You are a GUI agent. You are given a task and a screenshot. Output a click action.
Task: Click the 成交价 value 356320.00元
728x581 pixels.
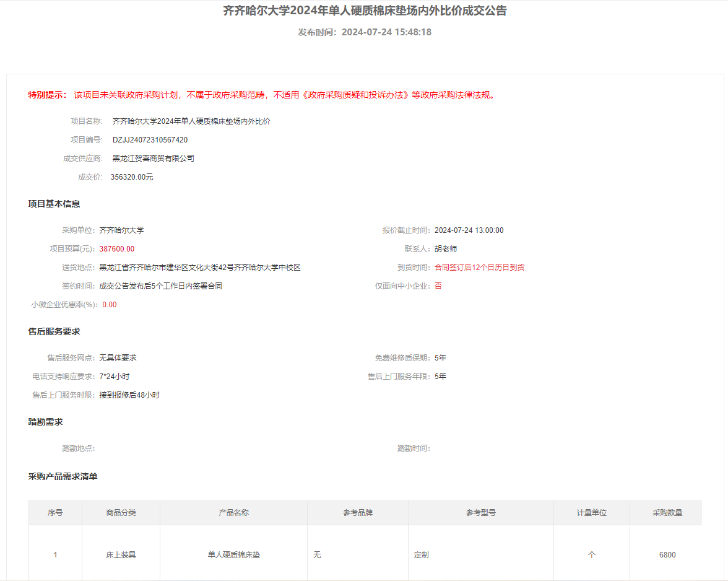pyautogui.click(x=131, y=177)
